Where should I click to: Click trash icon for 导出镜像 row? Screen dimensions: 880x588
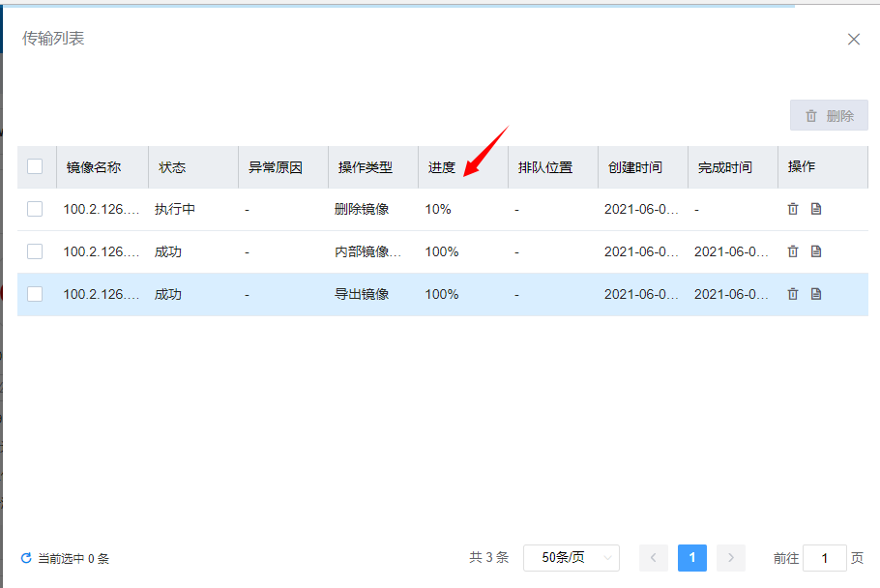pyautogui.click(x=793, y=294)
